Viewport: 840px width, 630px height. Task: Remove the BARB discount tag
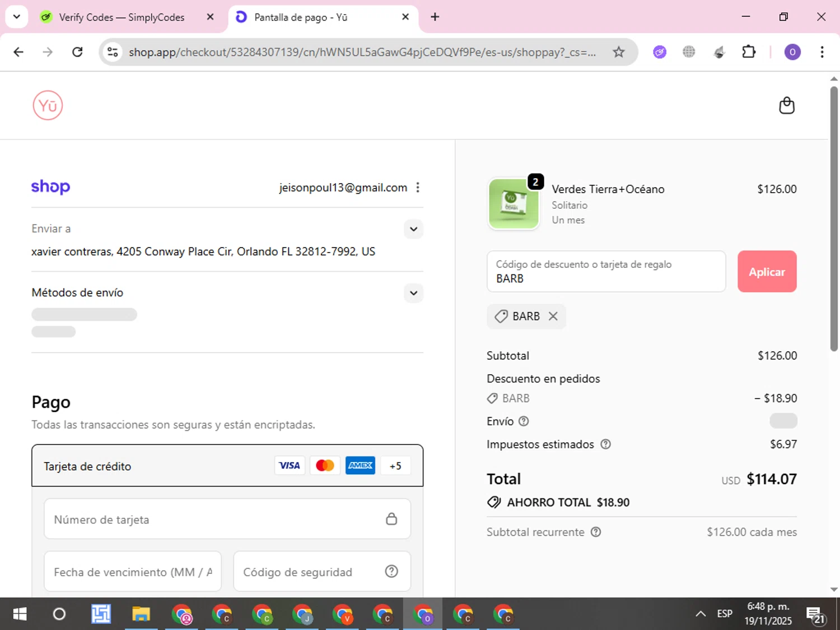pyautogui.click(x=553, y=316)
